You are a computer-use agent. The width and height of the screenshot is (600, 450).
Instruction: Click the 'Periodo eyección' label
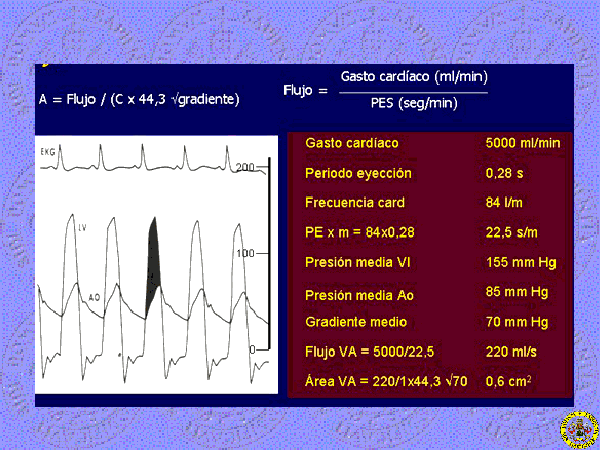(358, 173)
